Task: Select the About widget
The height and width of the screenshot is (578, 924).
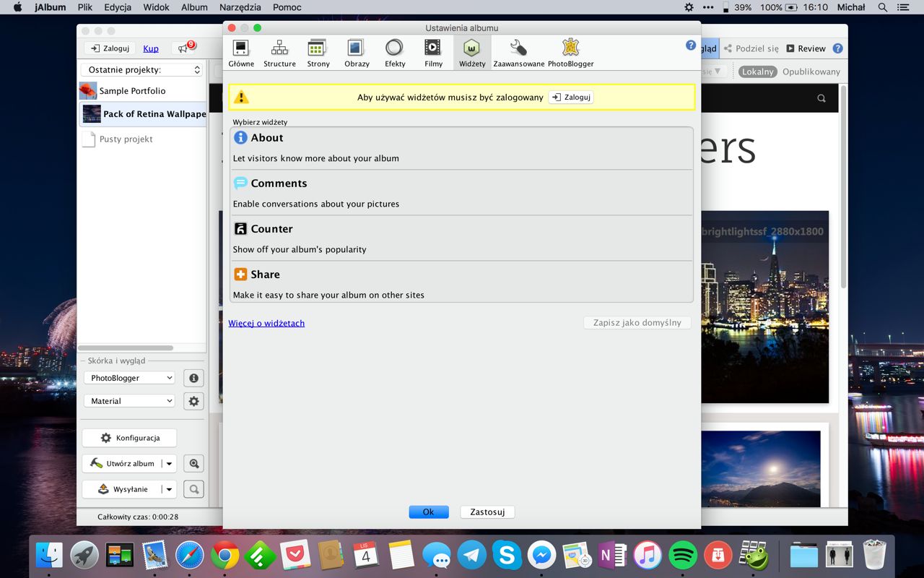Action: pyautogui.click(x=461, y=147)
